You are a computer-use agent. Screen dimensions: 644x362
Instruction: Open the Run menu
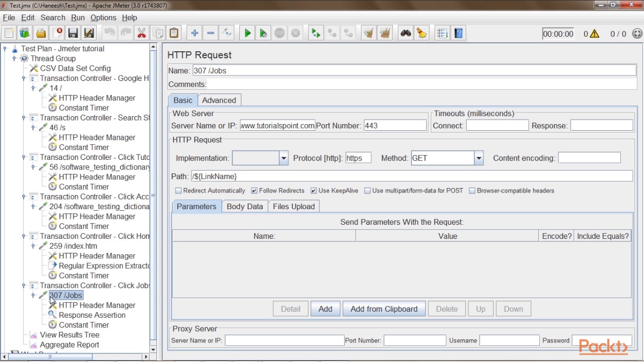pyautogui.click(x=78, y=18)
